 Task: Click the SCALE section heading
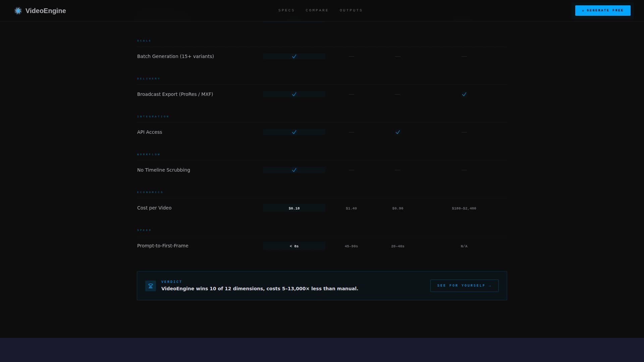(144, 41)
